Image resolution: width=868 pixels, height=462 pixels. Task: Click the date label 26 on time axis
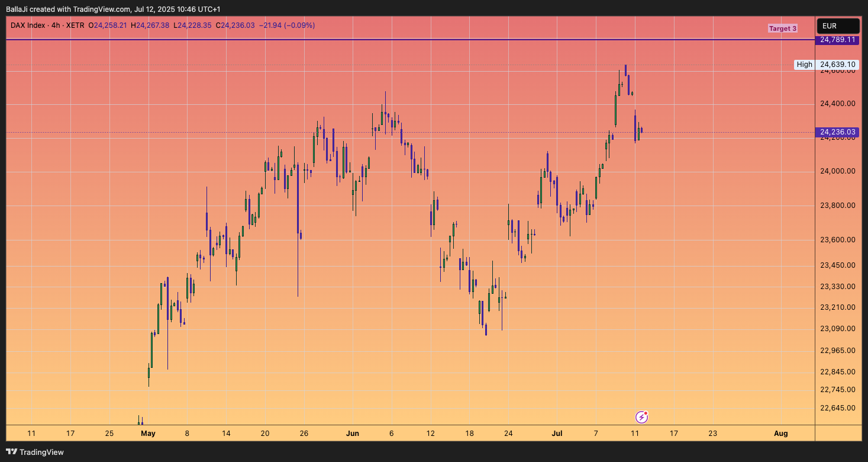(x=304, y=434)
